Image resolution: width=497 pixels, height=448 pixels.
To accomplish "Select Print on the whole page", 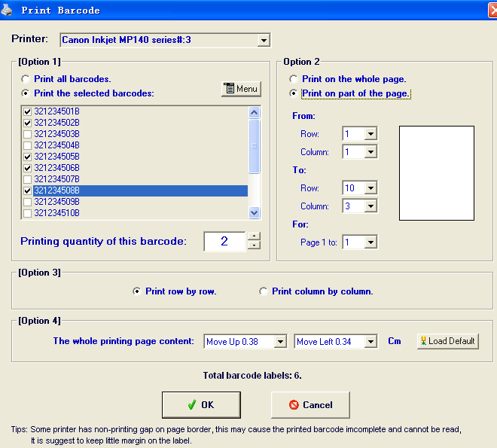I will tap(294, 79).
